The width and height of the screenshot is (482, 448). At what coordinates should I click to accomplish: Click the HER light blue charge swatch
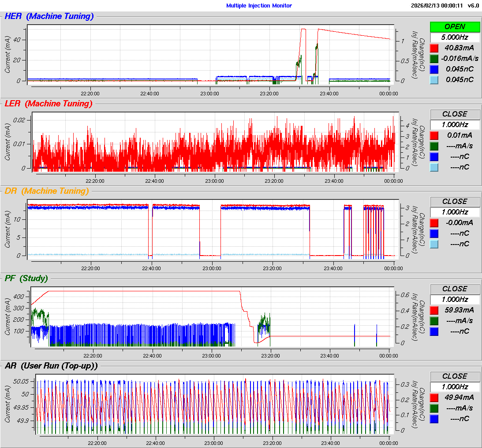434,79
